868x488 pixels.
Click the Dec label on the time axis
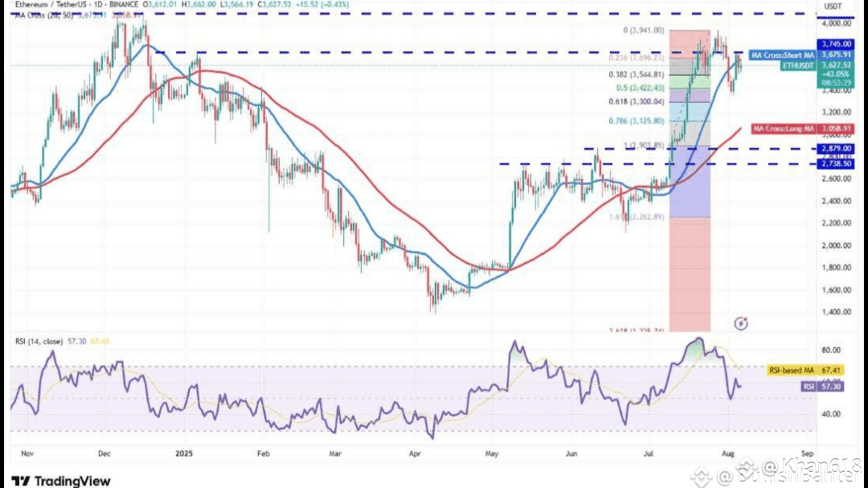(x=104, y=453)
